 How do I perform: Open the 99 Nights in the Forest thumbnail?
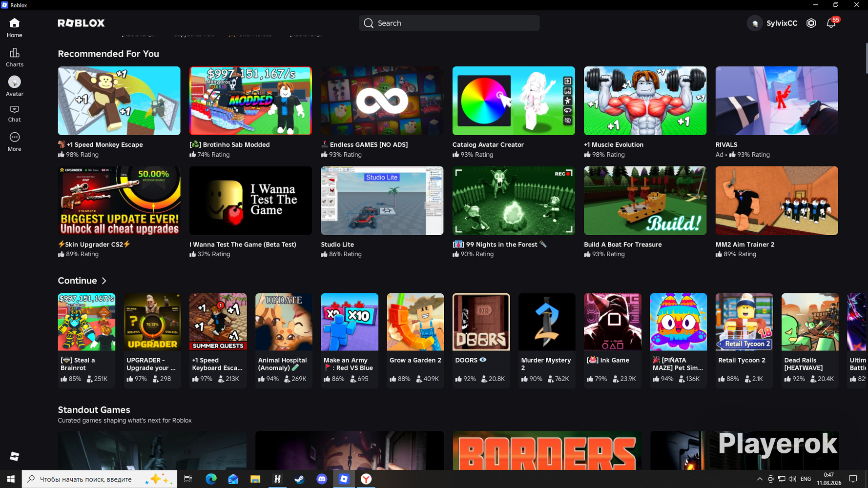tap(514, 201)
